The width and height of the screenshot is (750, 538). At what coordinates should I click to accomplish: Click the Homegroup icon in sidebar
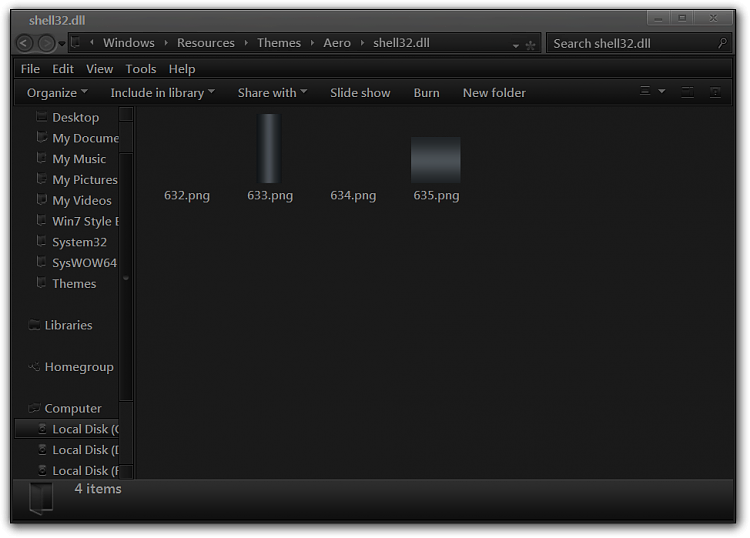(34, 367)
